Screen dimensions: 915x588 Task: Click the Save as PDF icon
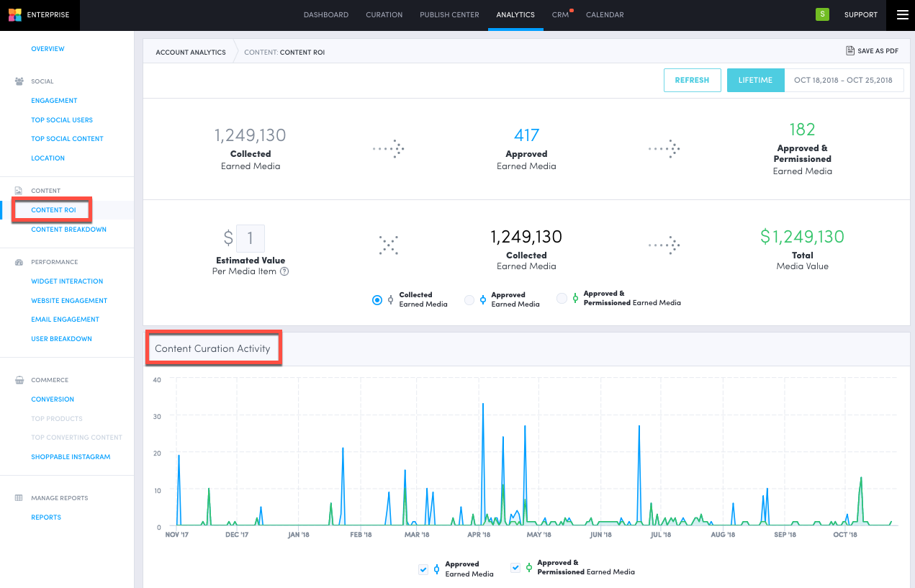point(851,50)
